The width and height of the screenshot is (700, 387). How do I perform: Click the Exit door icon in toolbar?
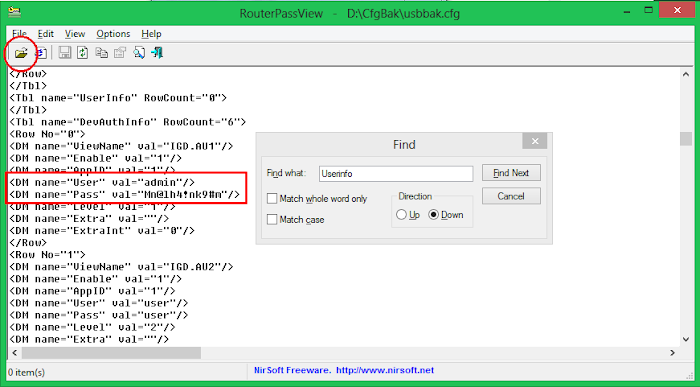(157, 53)
